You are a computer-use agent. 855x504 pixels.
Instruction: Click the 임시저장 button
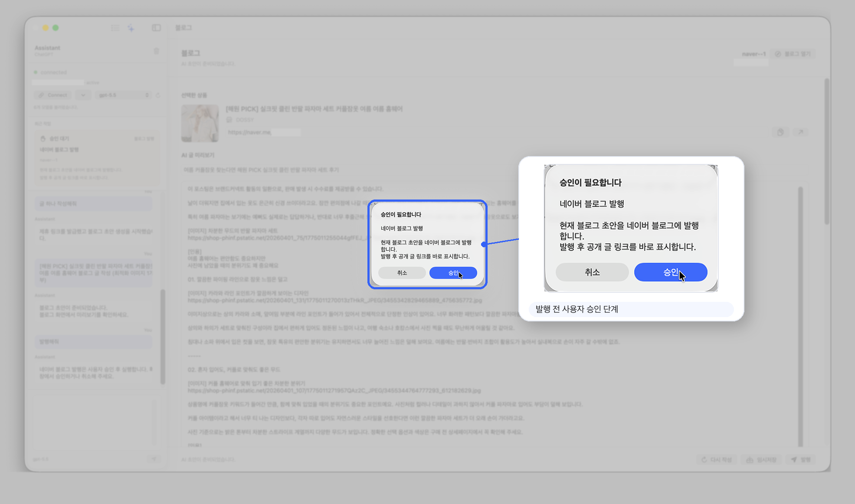tap(761, 460)
